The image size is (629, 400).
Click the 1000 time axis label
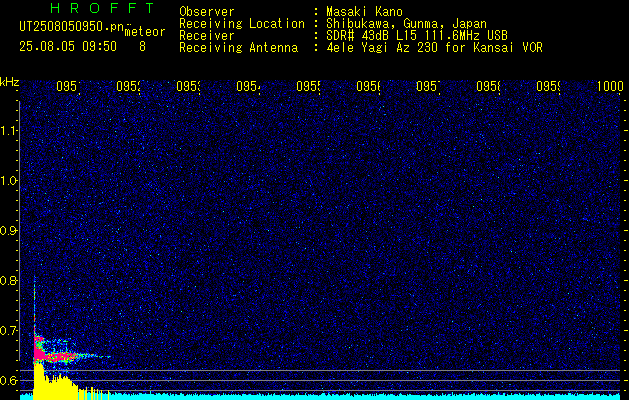click(x=610, y=86)
